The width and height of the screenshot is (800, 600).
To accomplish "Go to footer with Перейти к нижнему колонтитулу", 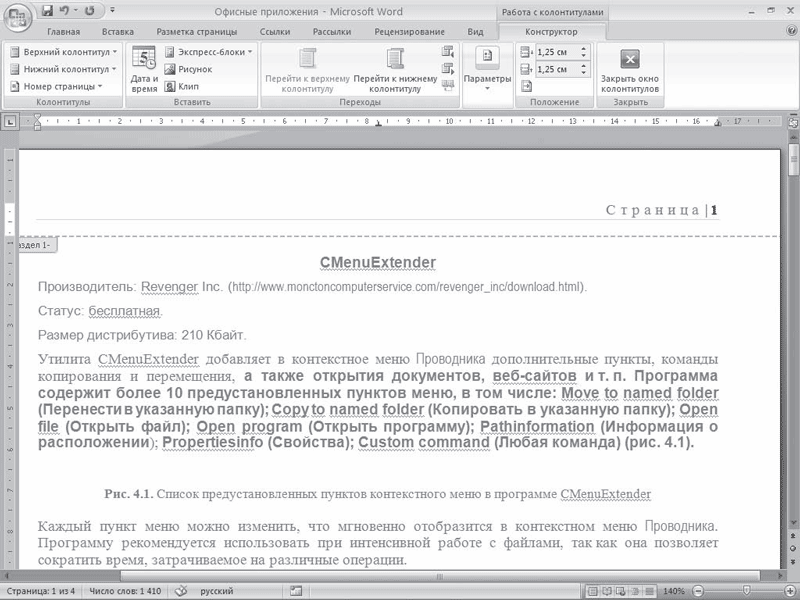I will 394,69.
